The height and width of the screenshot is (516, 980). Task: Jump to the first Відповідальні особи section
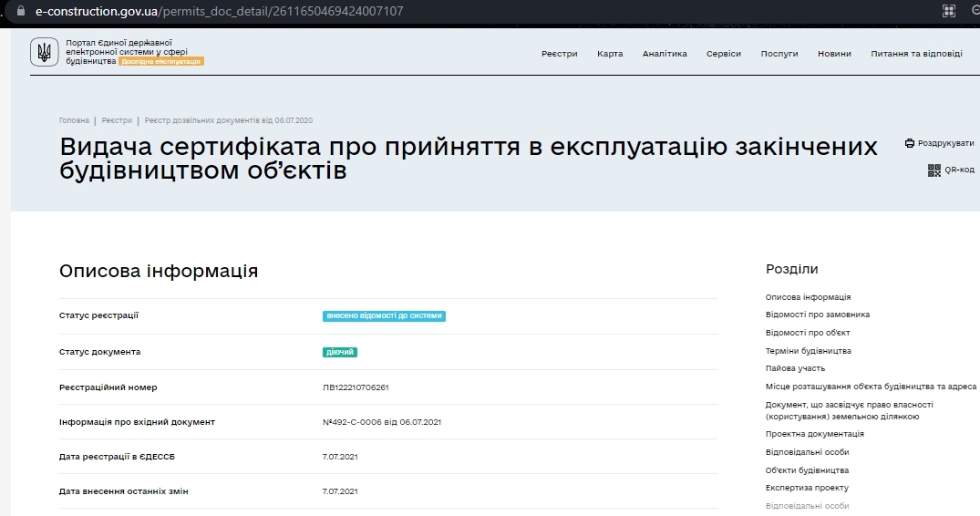click(x=807, y=452)
